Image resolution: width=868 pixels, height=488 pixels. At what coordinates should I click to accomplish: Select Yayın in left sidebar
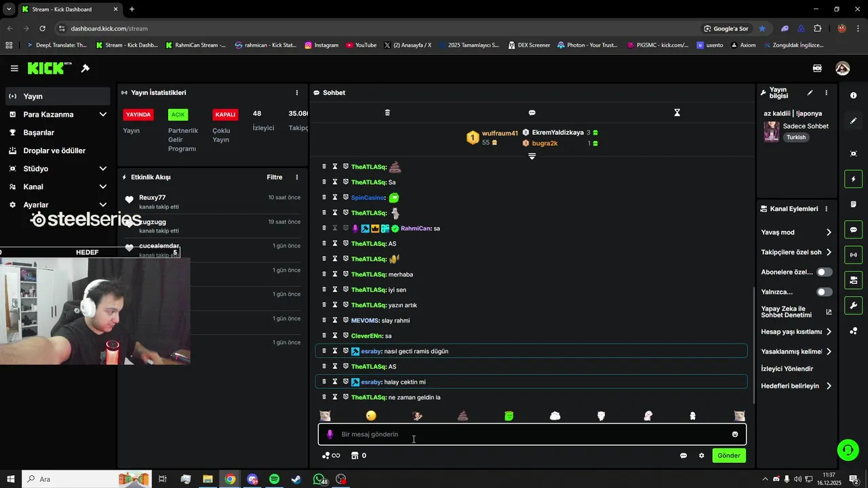(x=58, y=96)
